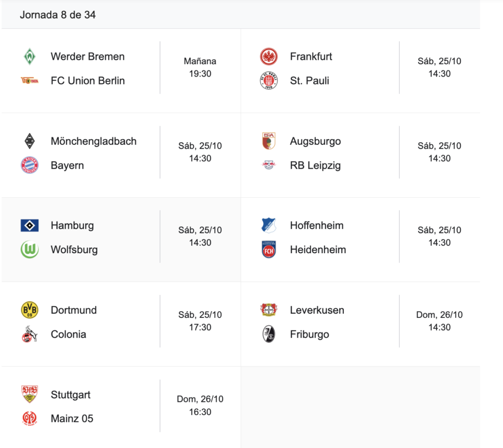
Task: Open the Augsburgo team name link
Action: pyautogui.click(x=315, y=141)
